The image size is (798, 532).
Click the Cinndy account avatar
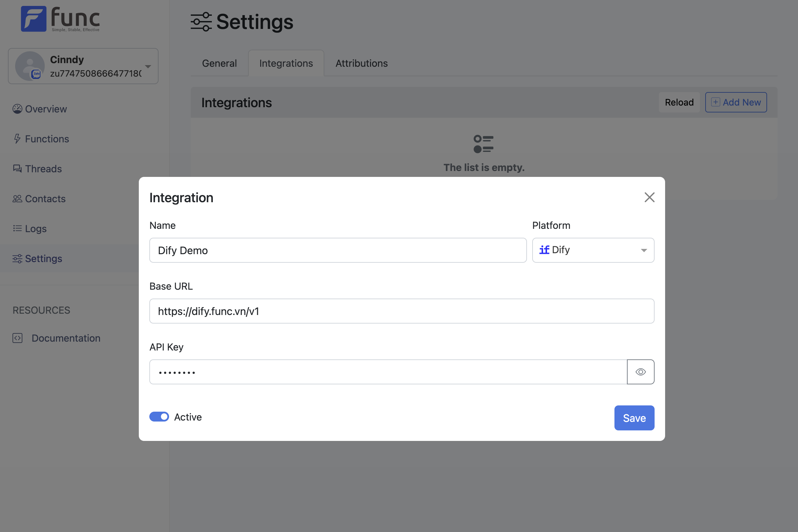tap(30, 66)
